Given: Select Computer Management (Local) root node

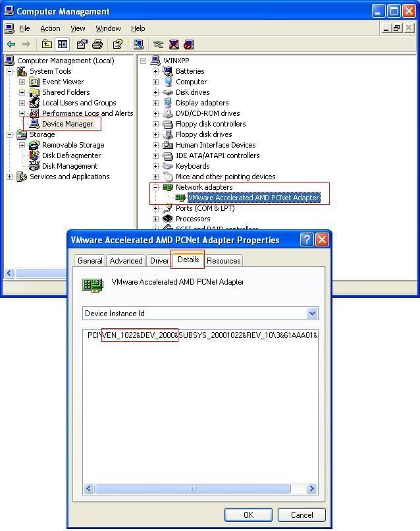Looking at the screenshot, I should coord(66,61).
